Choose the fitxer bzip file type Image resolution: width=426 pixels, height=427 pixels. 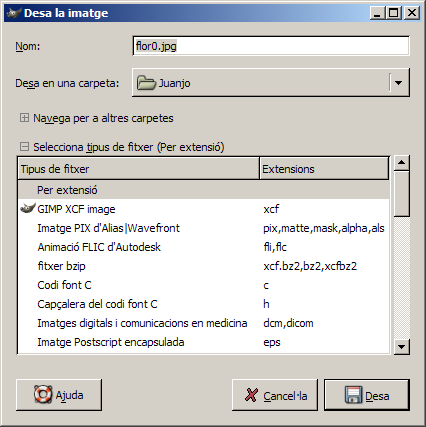tap(203, 266)
